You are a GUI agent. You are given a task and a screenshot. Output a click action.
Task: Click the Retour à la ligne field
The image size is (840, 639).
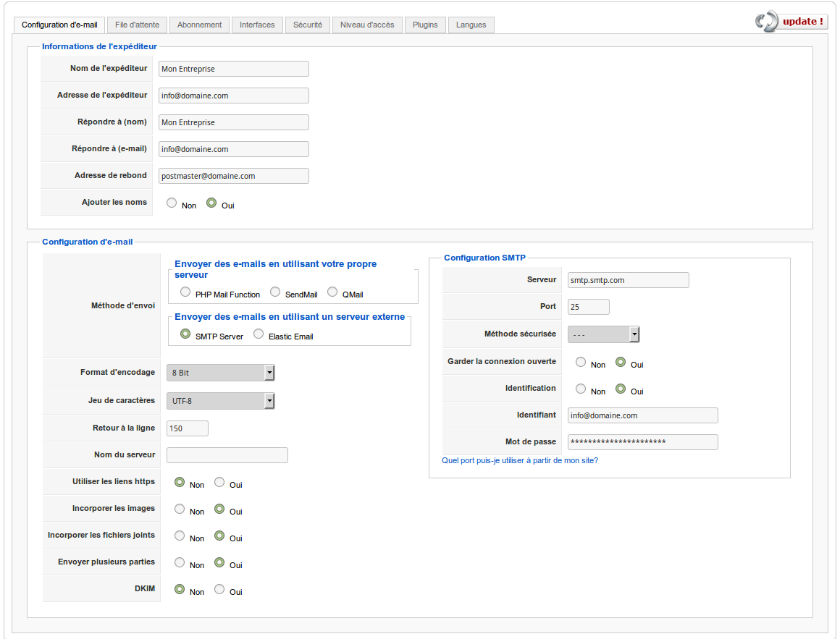(x=188, y=428)
